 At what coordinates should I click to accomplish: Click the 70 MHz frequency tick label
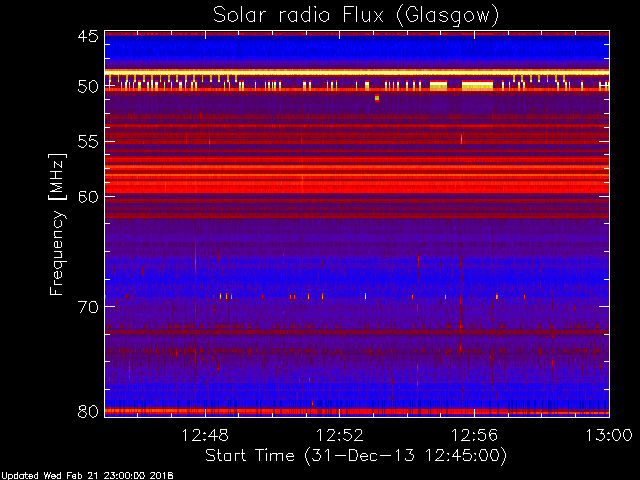87,306
